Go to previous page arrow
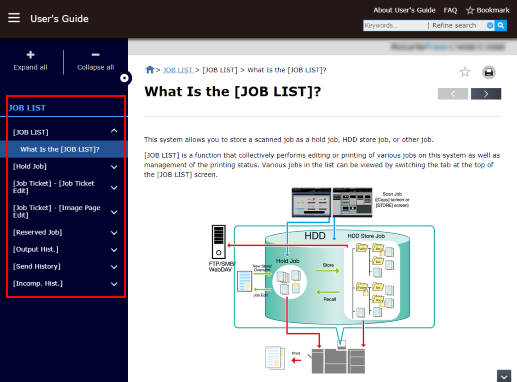The image size is (517, 382). pyautogui.click(x=453, y=94)
